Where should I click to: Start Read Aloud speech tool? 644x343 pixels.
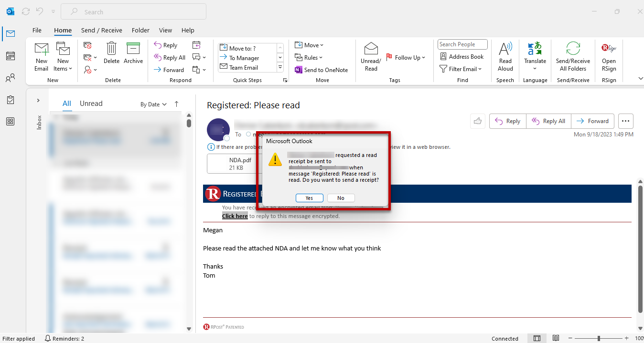click(x=505, y=57)
